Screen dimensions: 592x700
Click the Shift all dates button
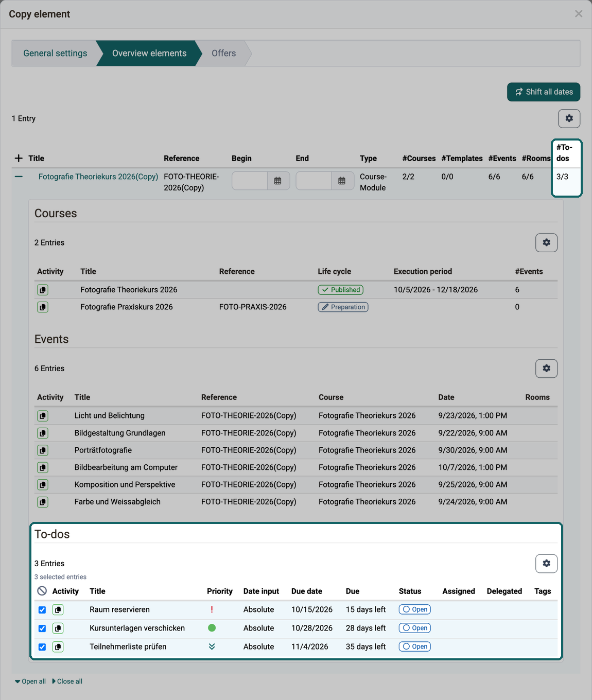[544, 92]
